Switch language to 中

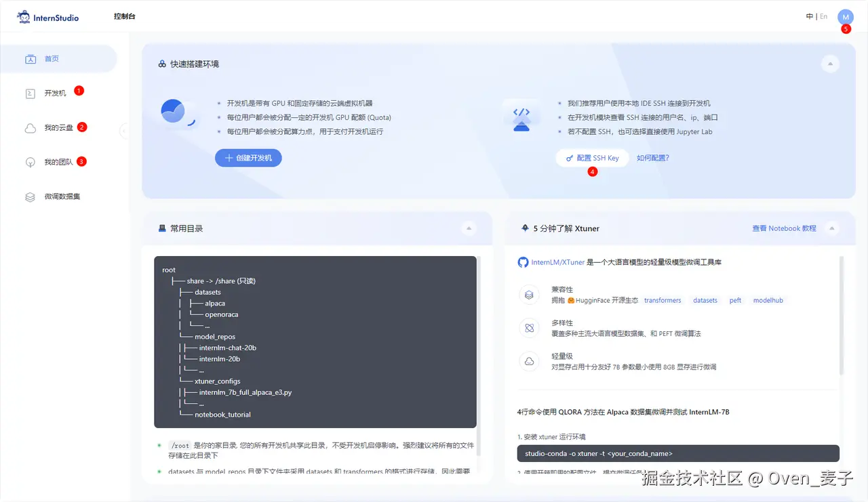click(810, 16)
